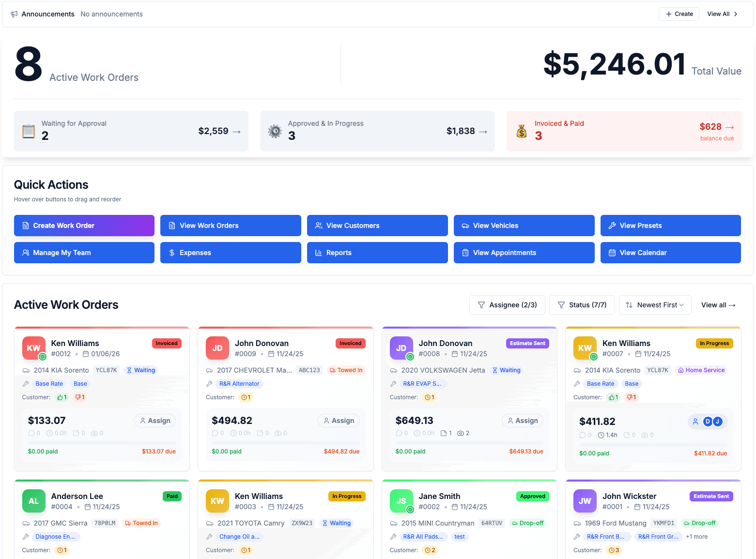The width and height of the screenshot is (756, 559).
Task: Click the thumbs-up customer icon on order #0012
Action: point(62,397)
